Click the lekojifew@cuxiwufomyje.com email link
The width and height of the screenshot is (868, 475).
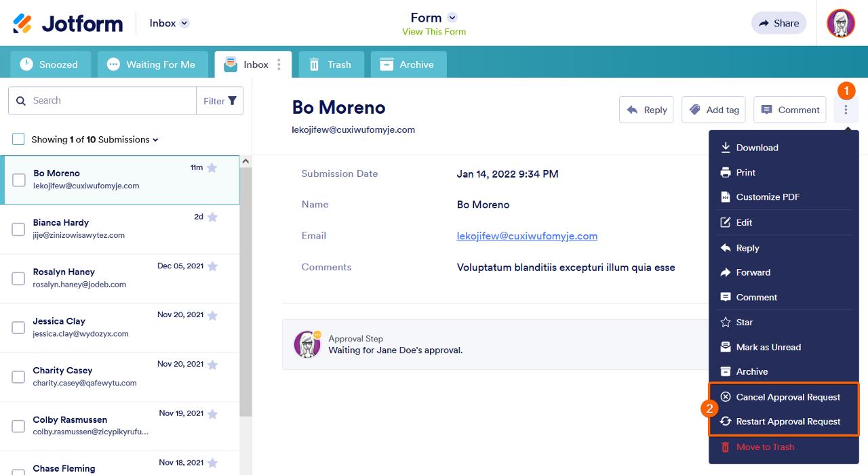527,236
